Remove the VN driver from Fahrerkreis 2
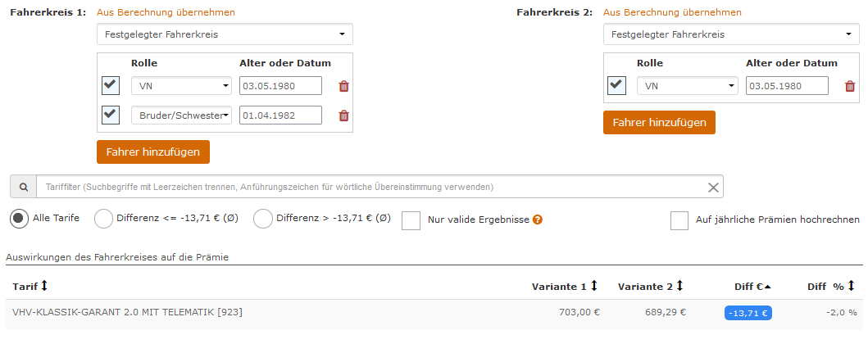This screenshot has width=868, height=344. [x=850, y=86]
